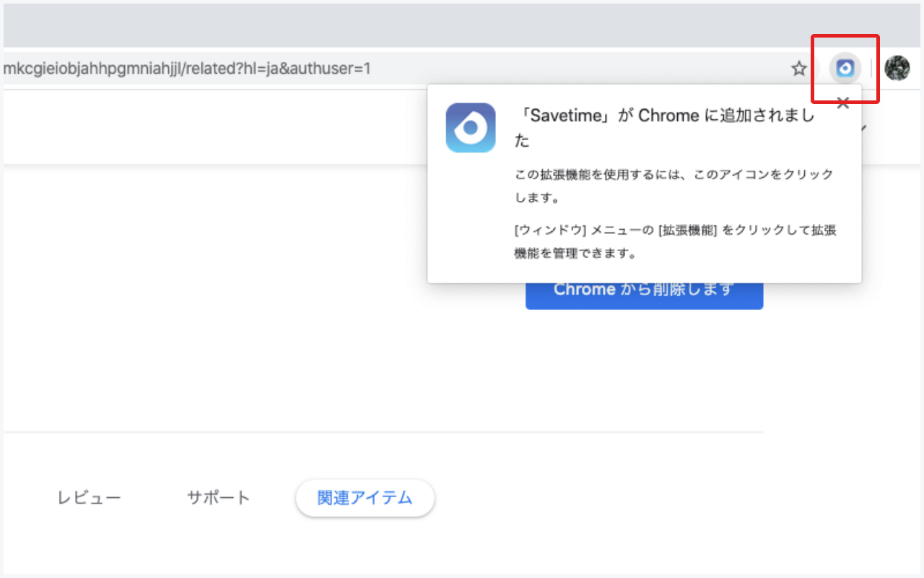Switch to the レビュー tab
The width and height of the screenshot is (924, 578).
[x=89, y=498]
